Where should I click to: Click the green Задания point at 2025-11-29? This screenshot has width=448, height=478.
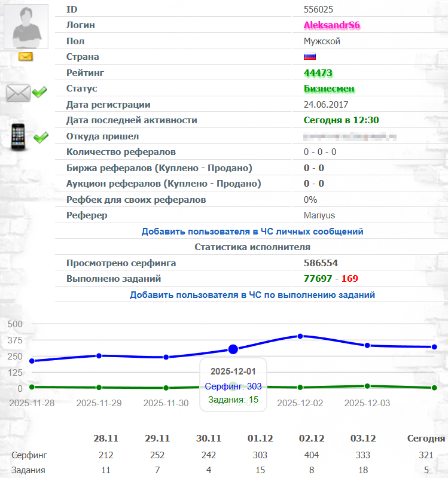pos(99,388)
